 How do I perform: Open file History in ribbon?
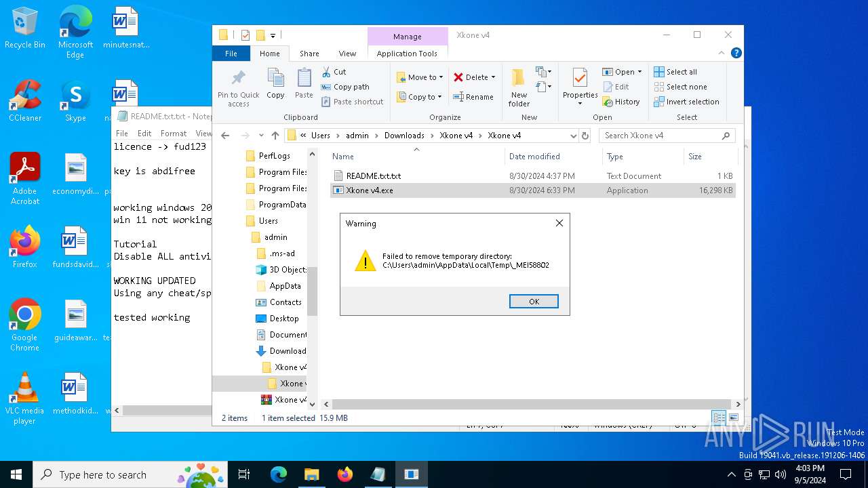620,102
